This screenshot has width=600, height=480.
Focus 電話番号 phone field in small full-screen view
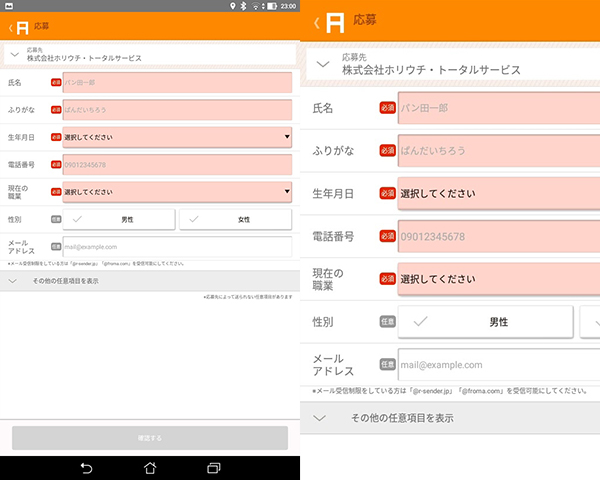pyautogui.click(x=177, y=165)
